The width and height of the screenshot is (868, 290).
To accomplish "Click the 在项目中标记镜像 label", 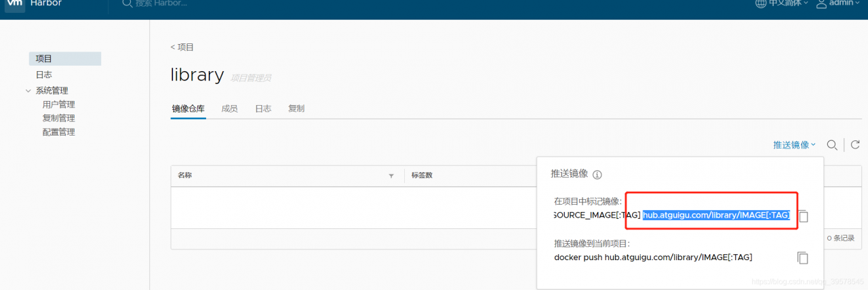I will (588, 201).
